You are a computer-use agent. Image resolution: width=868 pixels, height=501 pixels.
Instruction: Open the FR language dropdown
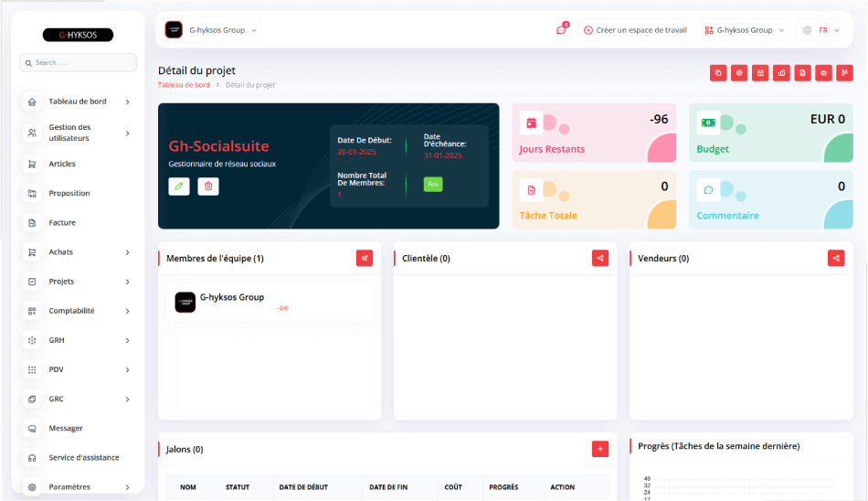tap(822, 30)
